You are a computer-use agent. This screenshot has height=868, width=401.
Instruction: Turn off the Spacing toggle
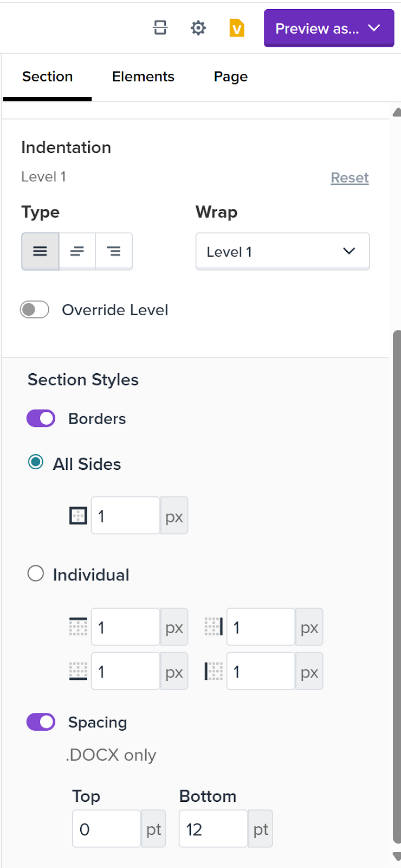[x=41, y=722]
